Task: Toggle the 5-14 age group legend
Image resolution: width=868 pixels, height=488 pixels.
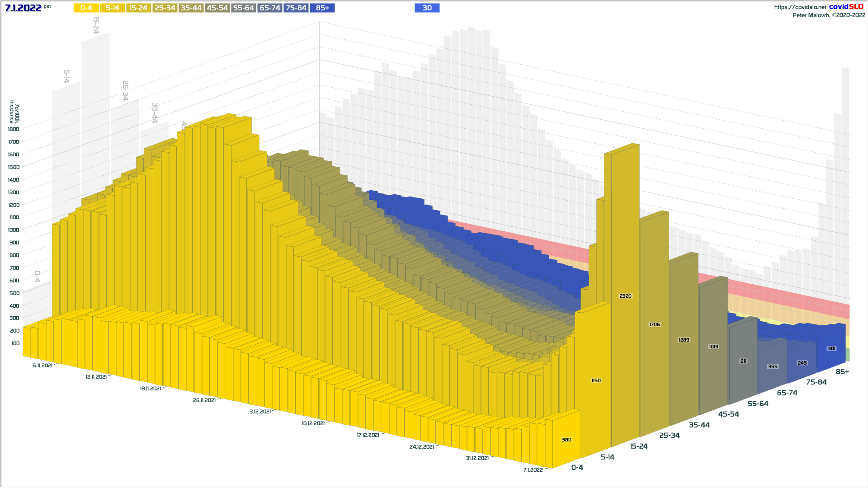Action: click(x=112, y=8)
